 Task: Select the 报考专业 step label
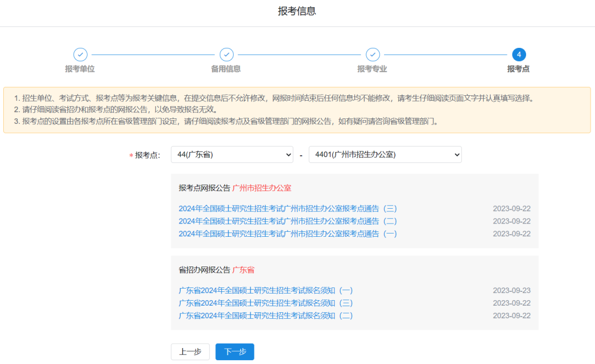(372, 69)
